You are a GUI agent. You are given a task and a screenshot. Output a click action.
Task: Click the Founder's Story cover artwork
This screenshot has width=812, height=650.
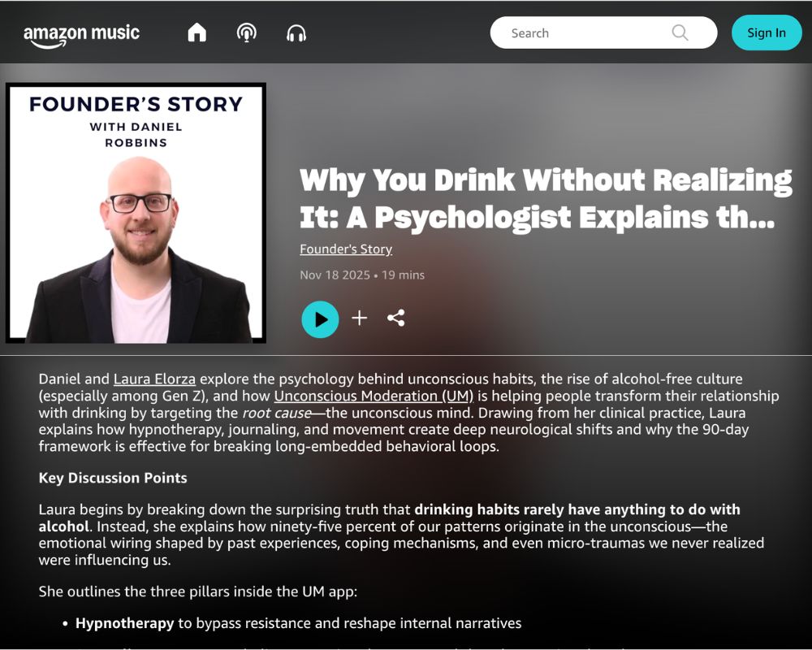coord(136,213)
